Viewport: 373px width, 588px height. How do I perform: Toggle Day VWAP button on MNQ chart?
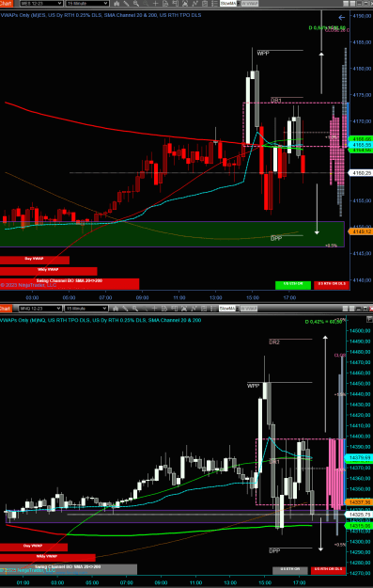(x=34, y=548)
